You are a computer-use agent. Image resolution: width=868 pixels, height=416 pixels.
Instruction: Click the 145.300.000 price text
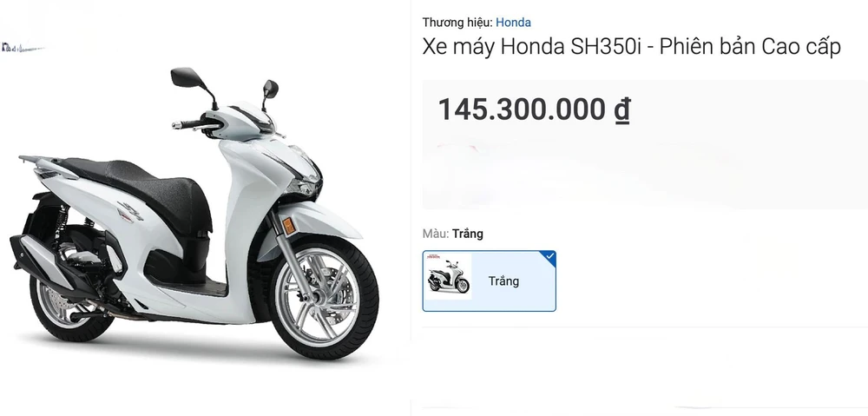tap(522, 109)
